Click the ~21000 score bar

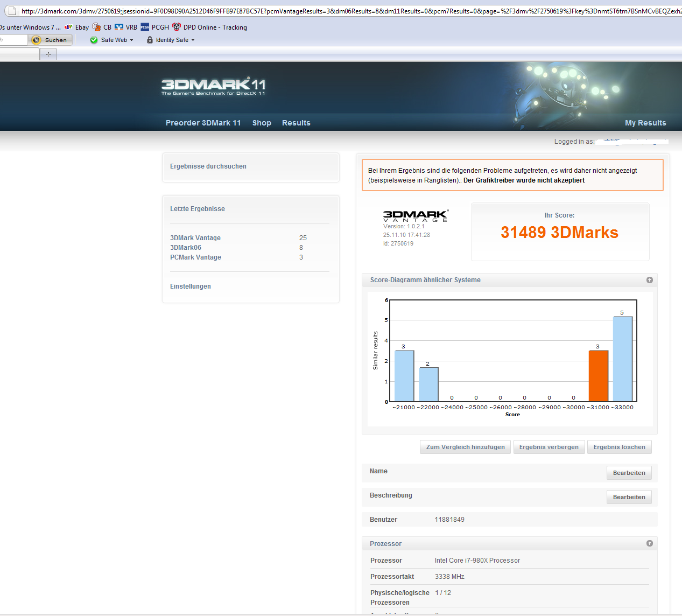pos(404,376)
